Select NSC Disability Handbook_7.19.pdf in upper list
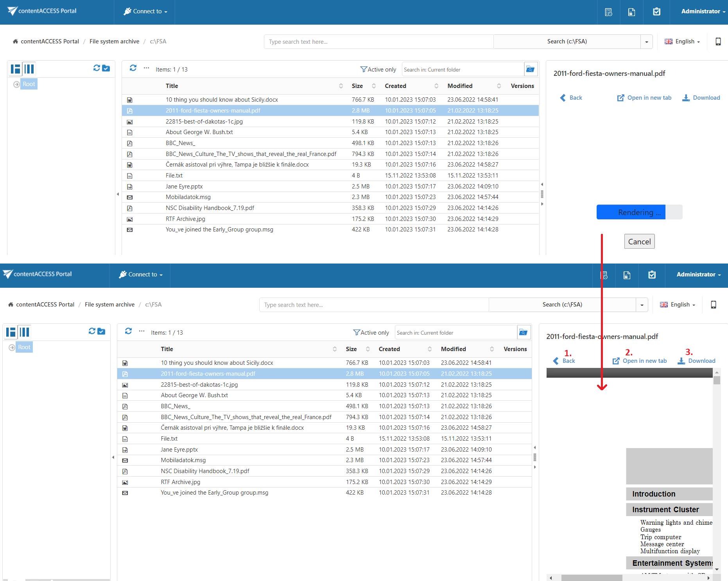This screenshot has width=728, height=581. point(210,208)
